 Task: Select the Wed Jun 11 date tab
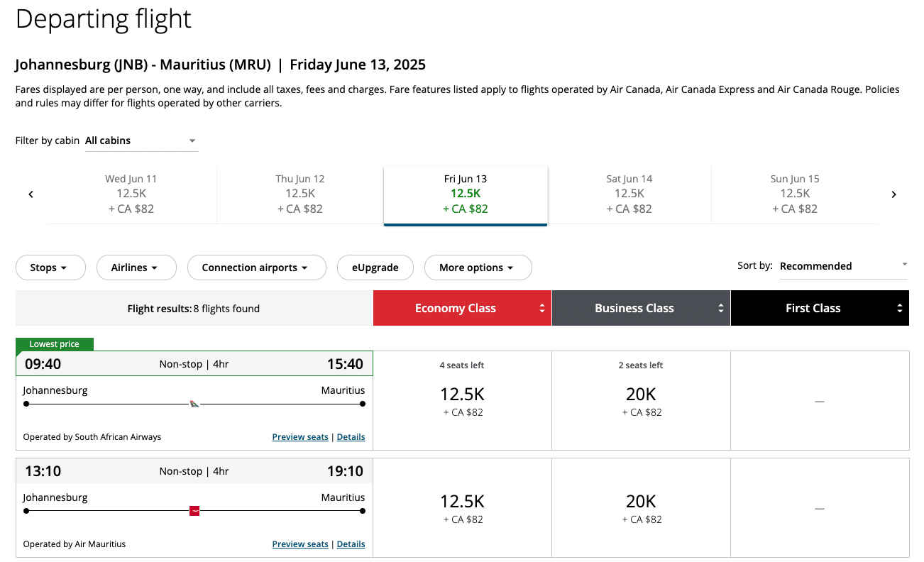(x=131, y=194)
